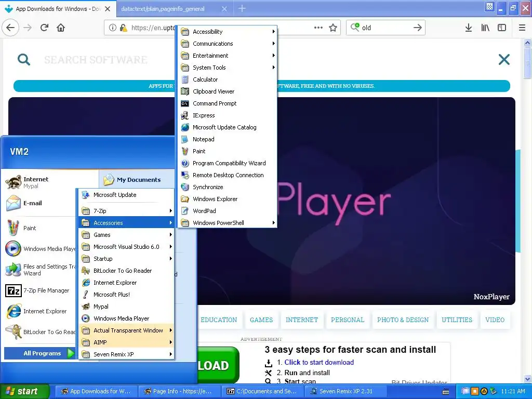Launch WordPad
532x399 pixels.
(x=228, y=211)
